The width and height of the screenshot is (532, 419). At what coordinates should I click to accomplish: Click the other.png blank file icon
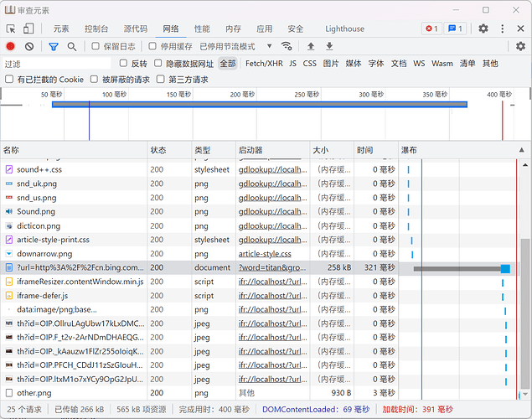(9, 393)
